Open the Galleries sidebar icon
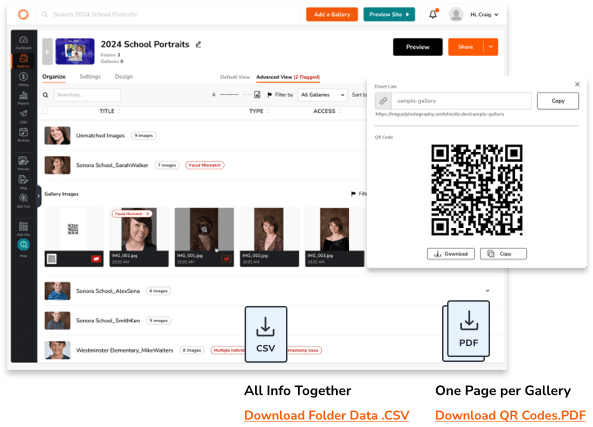The image size is (593, 427). pos(23,60)
